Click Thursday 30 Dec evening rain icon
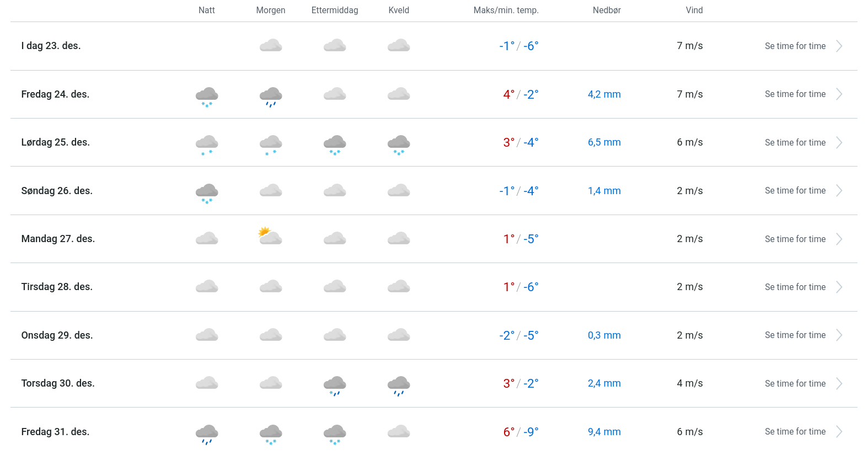Screen dimensions: 868x455 tap(399, 385)
